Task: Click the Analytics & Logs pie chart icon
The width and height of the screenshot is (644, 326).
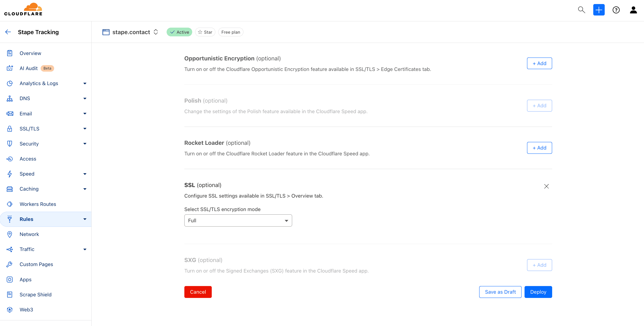Action: [x=10, y=83]
